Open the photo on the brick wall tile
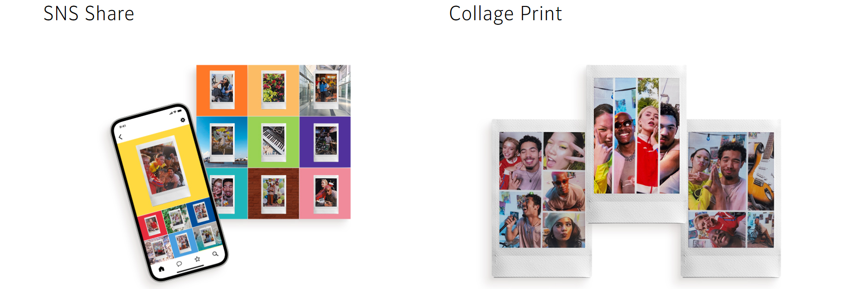Image resolution: width=868 pixels, height=289 pixels. [x=273, y=193]
